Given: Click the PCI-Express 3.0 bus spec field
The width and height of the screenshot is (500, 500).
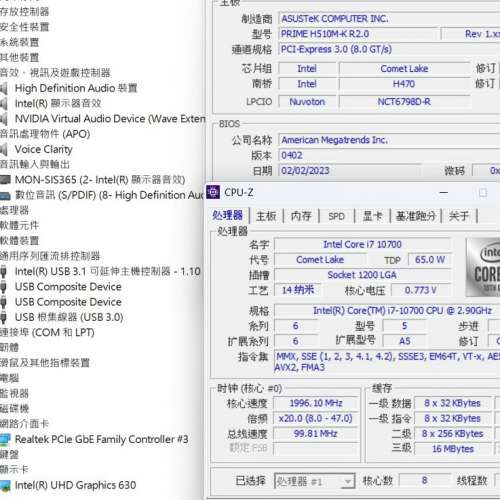Looking at the screenshot, I should tap(389, 50).
